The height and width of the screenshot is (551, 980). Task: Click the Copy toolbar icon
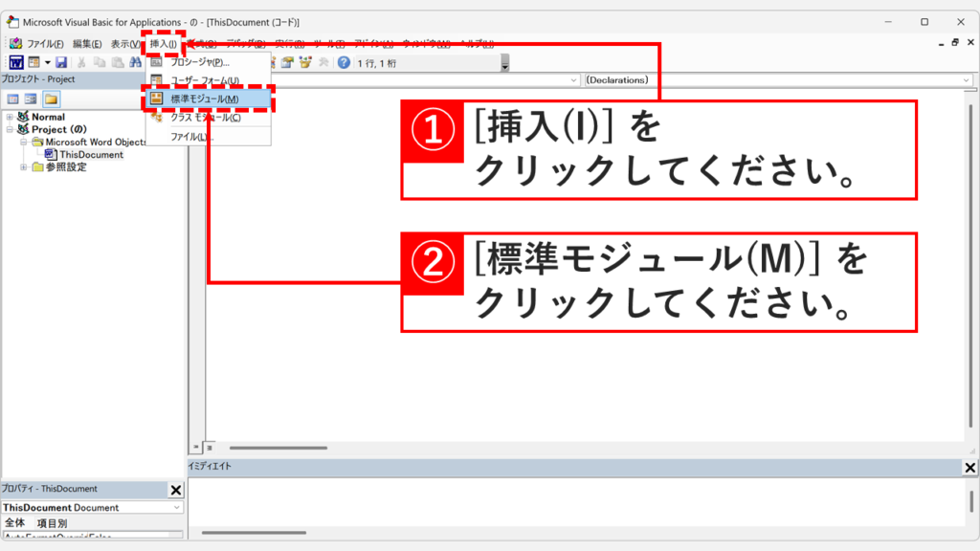(x=100, y=61)
